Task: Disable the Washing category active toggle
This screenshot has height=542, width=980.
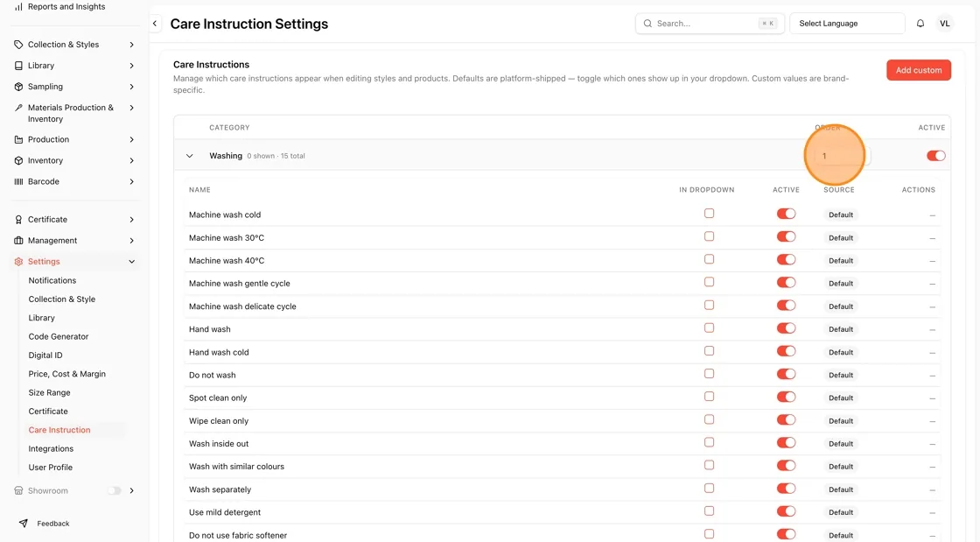Action: tap(935, 156)
